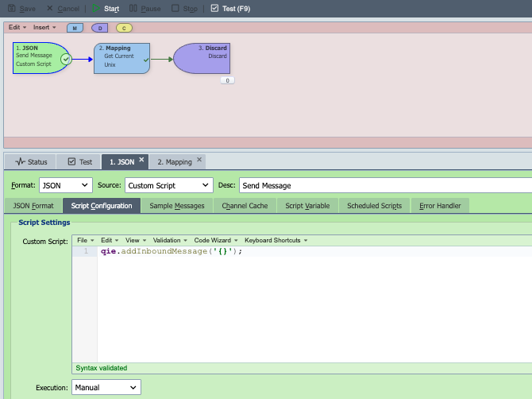Click the blue arrow between JSON and Mapping
Image resolution: width=532 pixels, height=399 pixels.
click(x=82, y=60)
